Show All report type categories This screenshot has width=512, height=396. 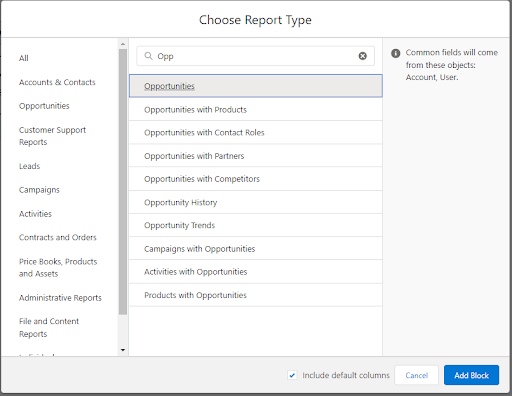(24, 58)
